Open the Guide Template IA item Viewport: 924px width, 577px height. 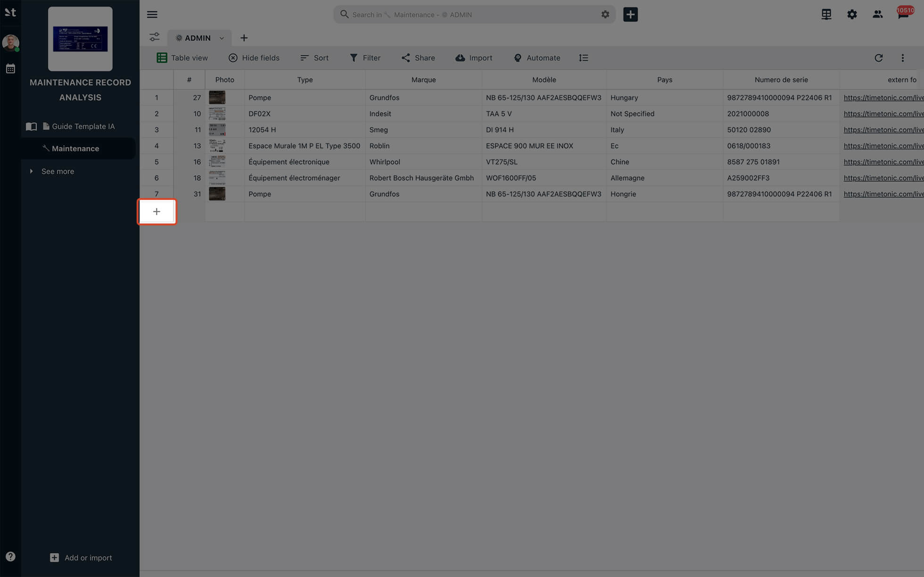[83, 126]
